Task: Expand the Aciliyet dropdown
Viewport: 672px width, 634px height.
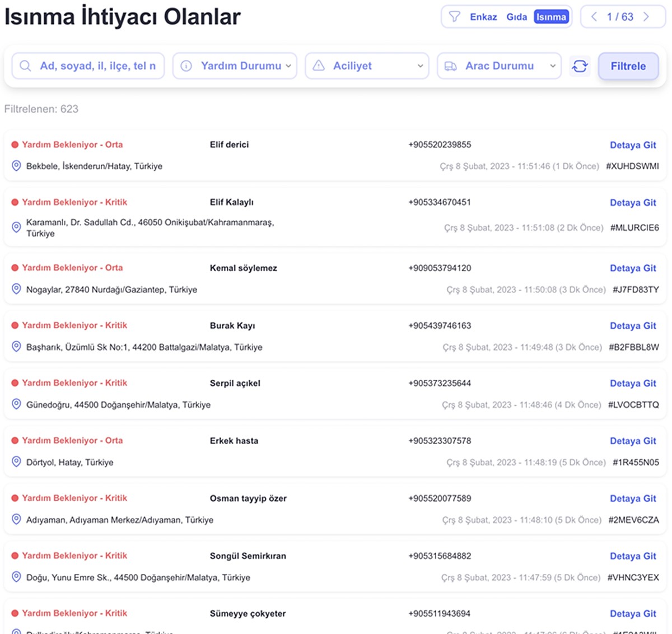Action: pyautogui.click(x=367, y=66)
